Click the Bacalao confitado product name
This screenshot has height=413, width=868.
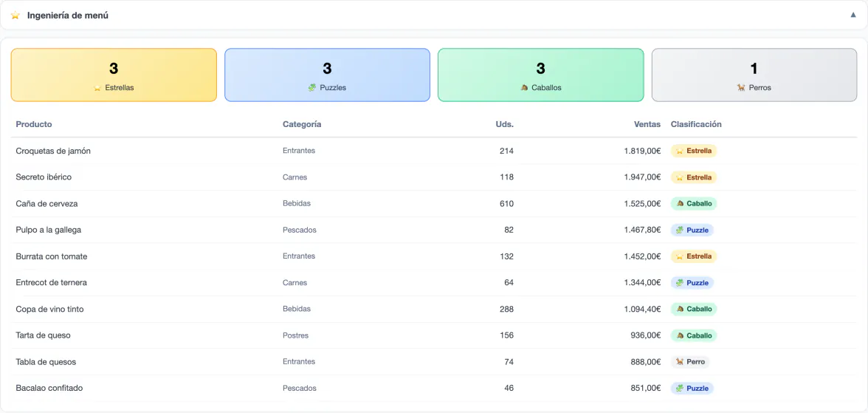(49, 388)
